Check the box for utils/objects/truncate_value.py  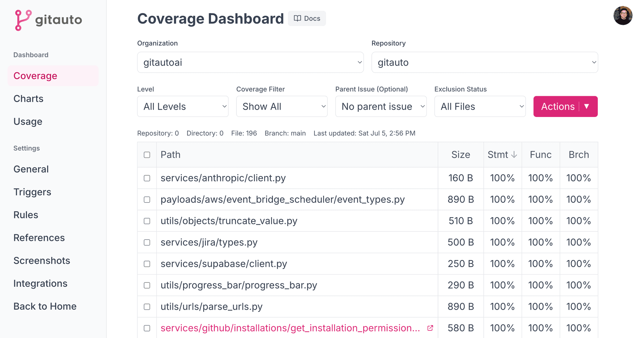(x=147, y=221)
